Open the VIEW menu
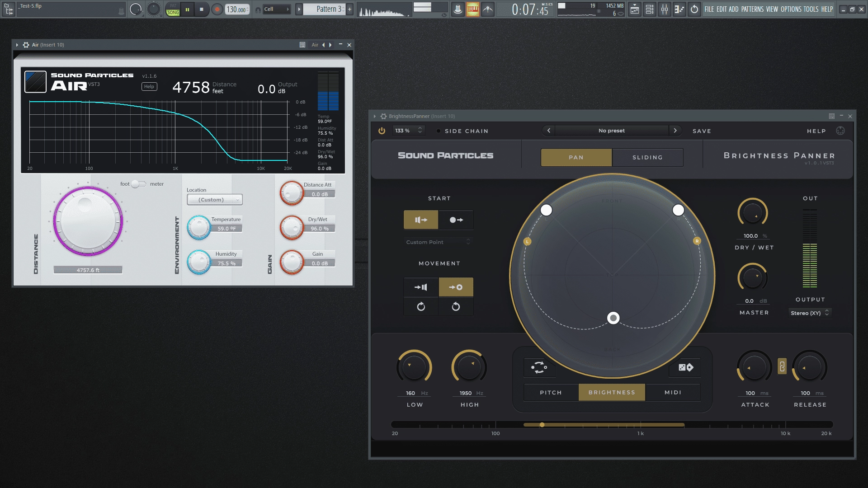868x488 pixels. coord(772,9)
